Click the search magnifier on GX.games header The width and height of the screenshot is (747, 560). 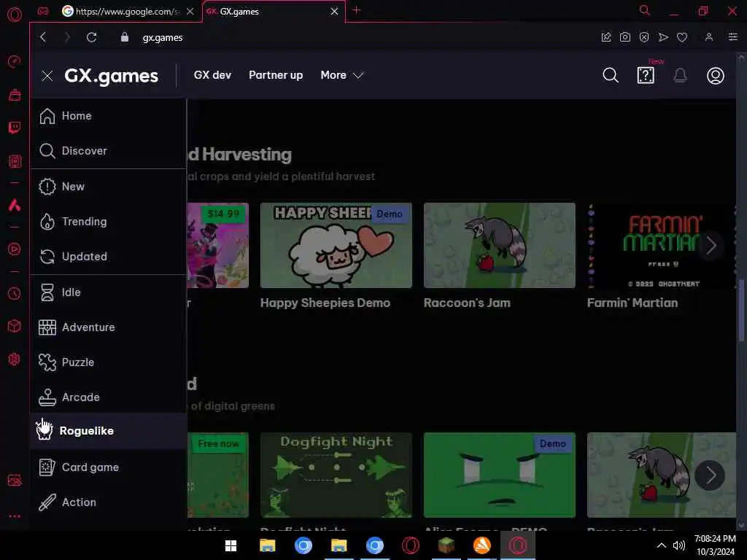tap(611, 75)
